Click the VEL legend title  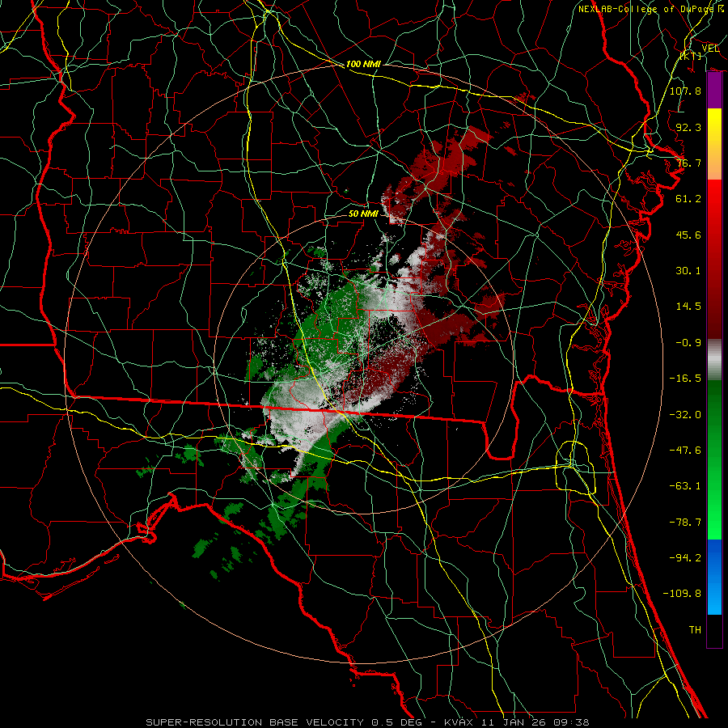710,49
